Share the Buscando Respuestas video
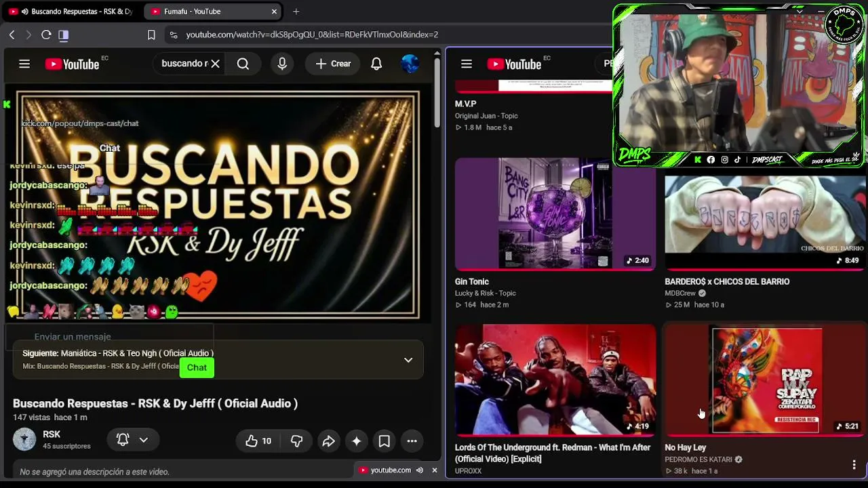 coord(328,441)
